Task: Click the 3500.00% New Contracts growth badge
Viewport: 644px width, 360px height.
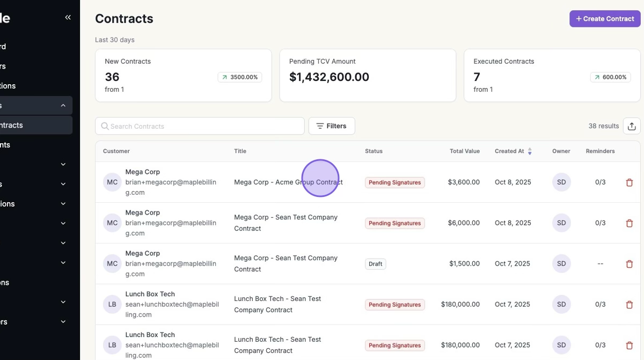Action: 239,77
